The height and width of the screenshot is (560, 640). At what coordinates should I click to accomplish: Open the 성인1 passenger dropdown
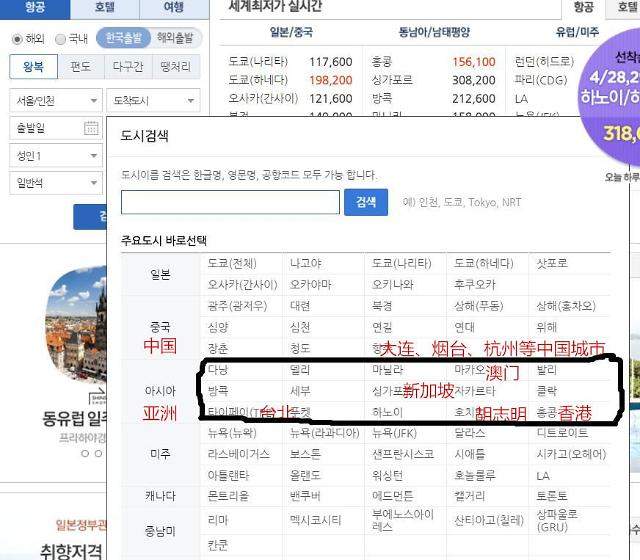(x=56, y=156)
